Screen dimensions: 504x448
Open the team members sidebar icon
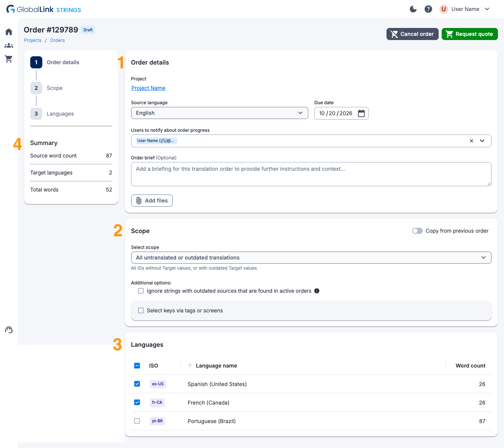(9, 45)
